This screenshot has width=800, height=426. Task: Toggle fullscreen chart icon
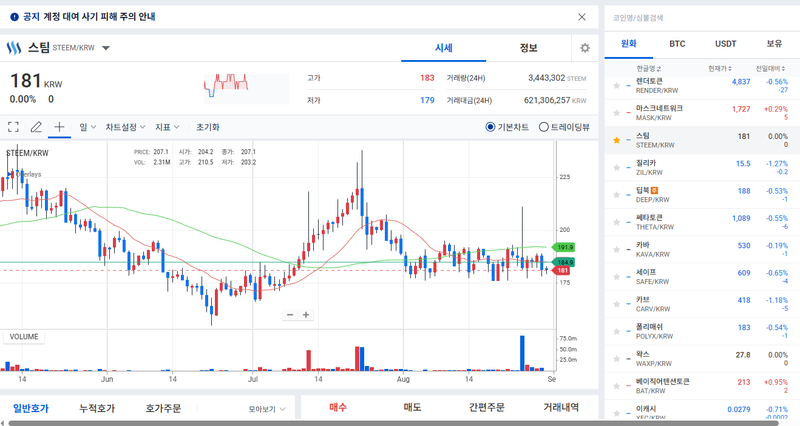(x=13, y=127)
